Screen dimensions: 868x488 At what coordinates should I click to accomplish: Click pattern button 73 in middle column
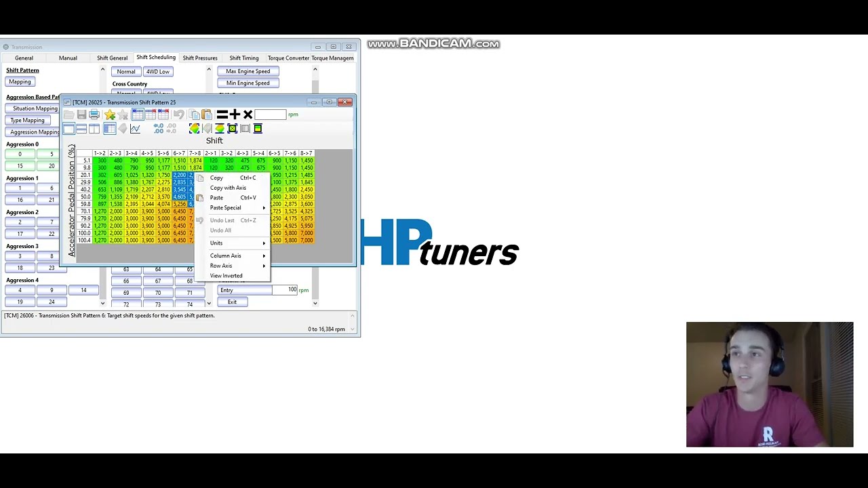coord(158,304)
